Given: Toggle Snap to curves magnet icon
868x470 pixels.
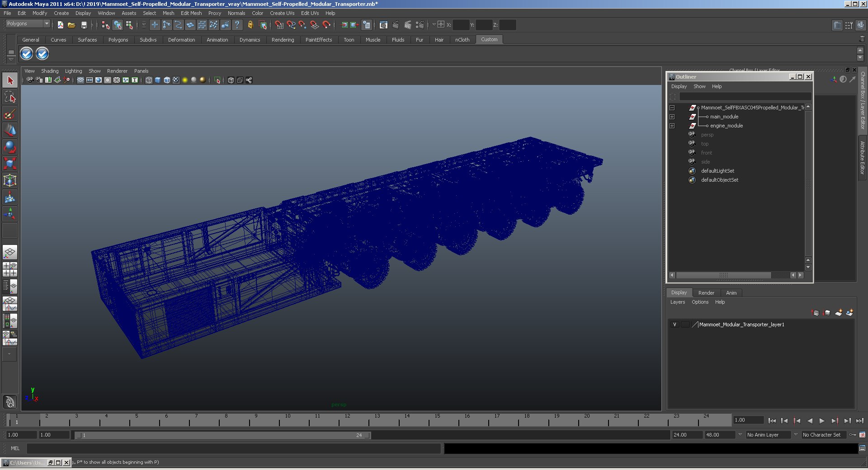Looking at the screenshot, I should pyautogui.click(x=291, y=25).
